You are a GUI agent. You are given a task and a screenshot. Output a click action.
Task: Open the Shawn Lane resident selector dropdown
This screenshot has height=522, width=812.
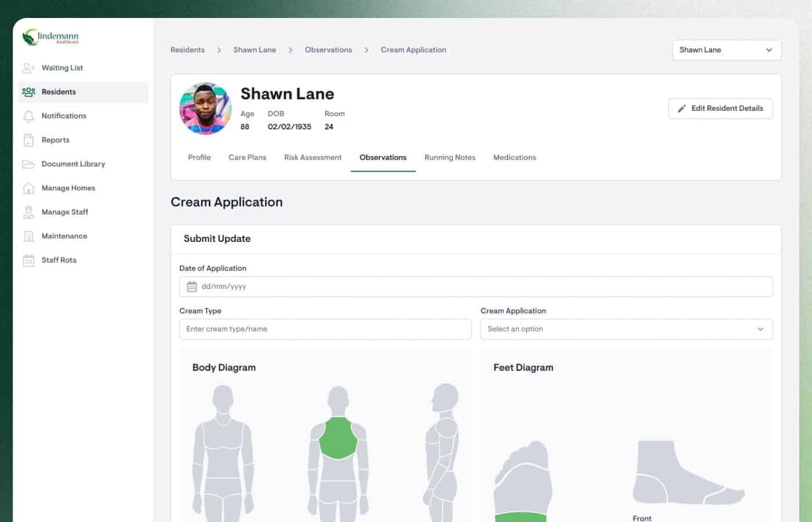coord(727,50)
